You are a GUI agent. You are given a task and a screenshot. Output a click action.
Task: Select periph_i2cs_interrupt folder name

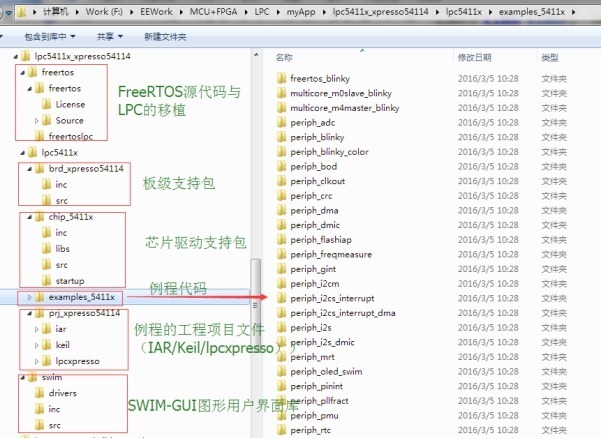(332, 298)
